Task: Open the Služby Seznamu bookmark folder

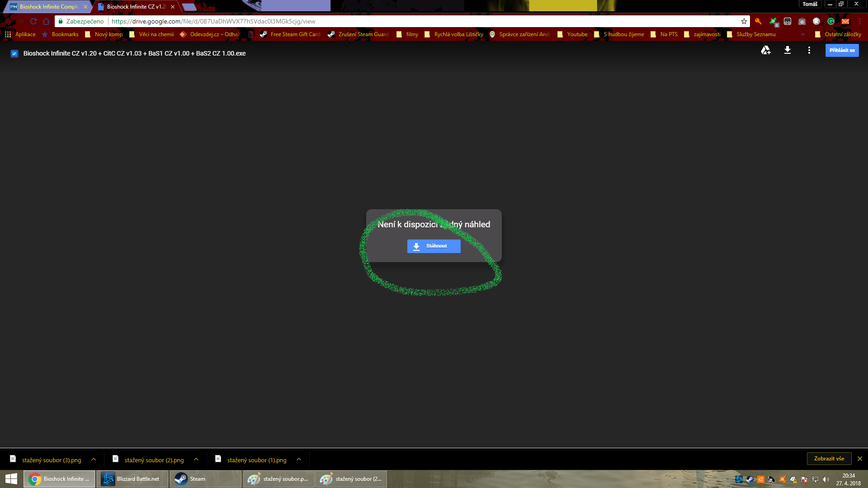Action: click(751, 34)
